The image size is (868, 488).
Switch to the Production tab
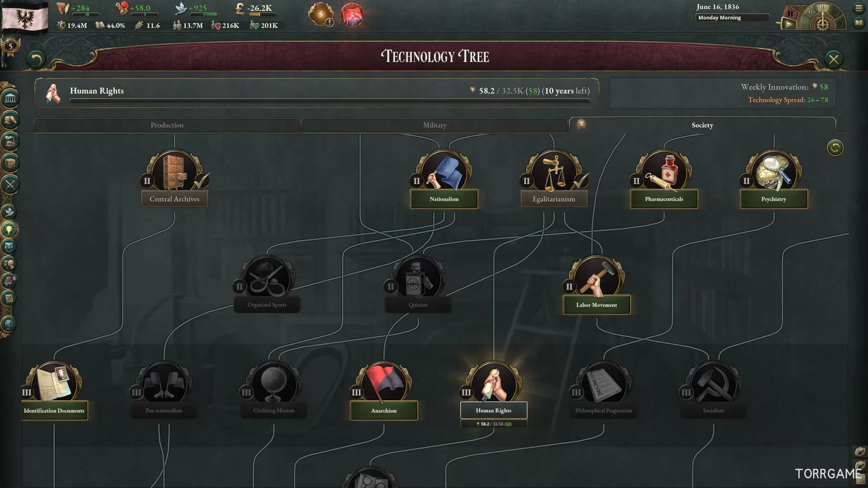coord(167,125)
